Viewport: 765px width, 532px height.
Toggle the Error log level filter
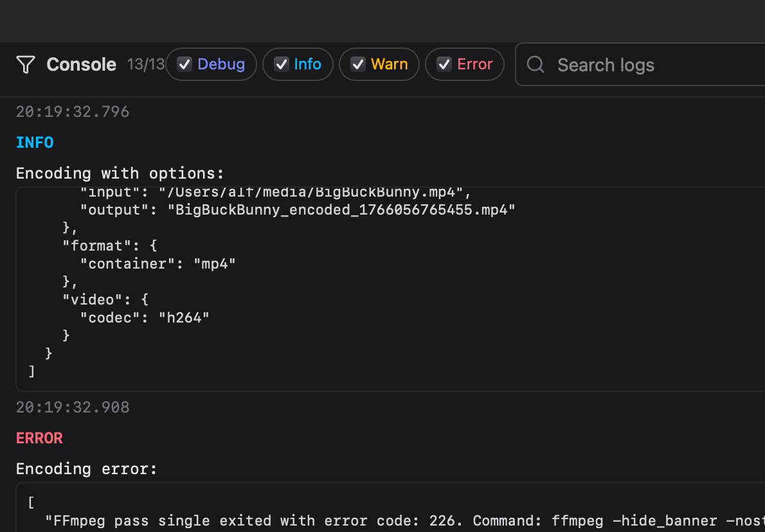[444, 64]
